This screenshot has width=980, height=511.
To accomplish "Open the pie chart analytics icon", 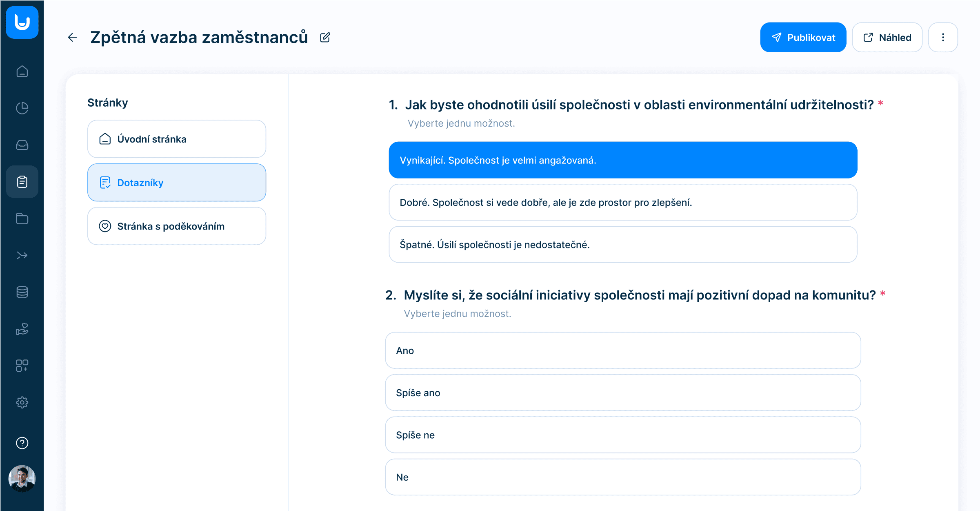I will tap(22, 108).
